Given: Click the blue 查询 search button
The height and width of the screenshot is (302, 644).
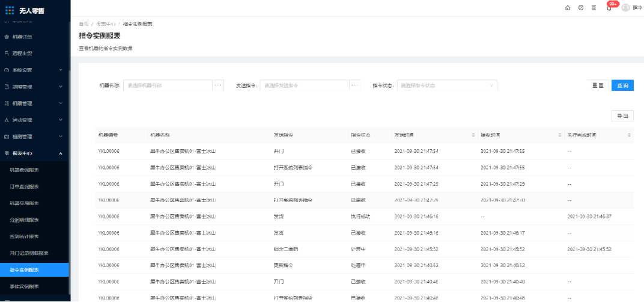Looking at the screenshot, I should (622, 85).
